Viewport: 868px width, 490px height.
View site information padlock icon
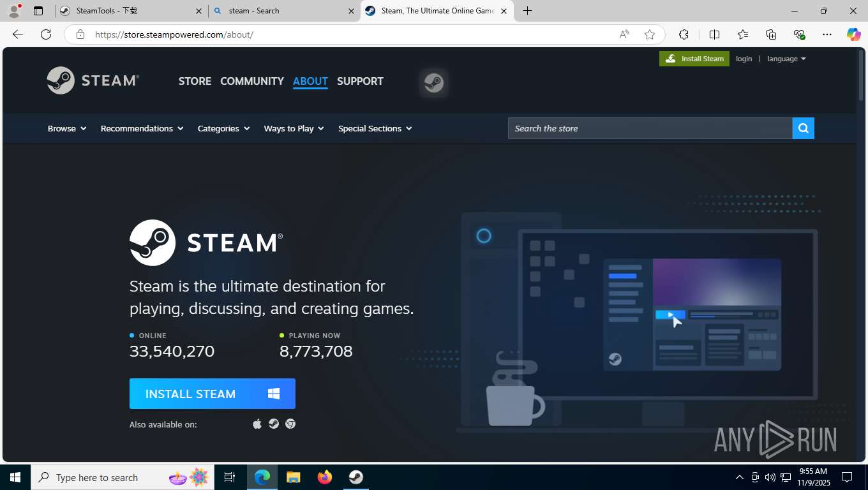point(80,34)
